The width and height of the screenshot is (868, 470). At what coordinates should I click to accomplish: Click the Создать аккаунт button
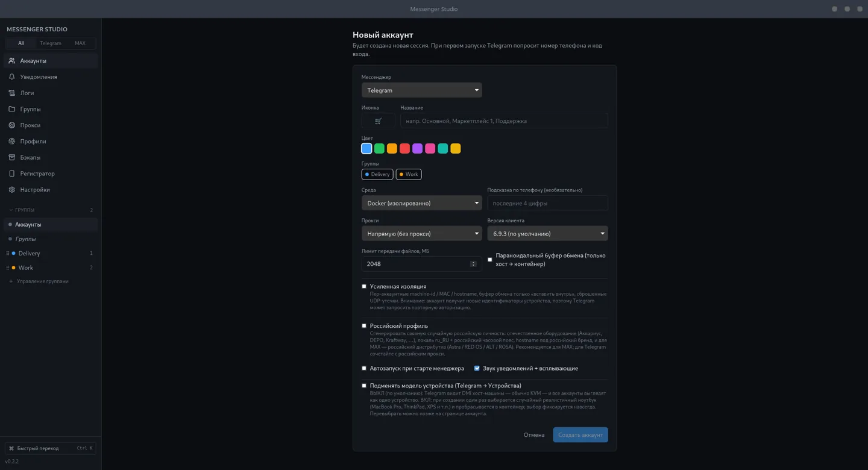coord(580,434)
